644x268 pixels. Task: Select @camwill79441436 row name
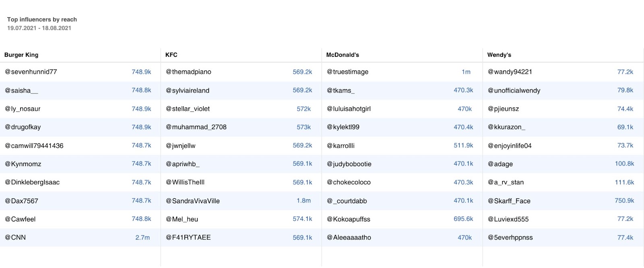coord(34,146)
